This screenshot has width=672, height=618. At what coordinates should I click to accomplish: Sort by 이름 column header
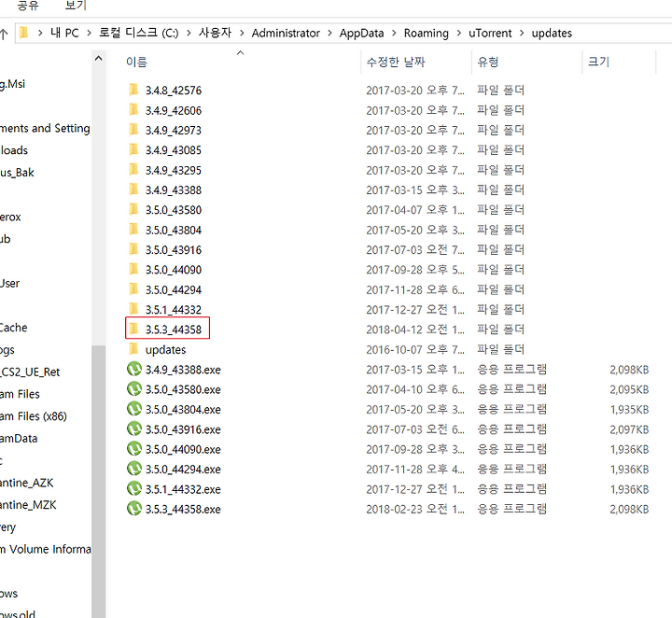[136, 63]
